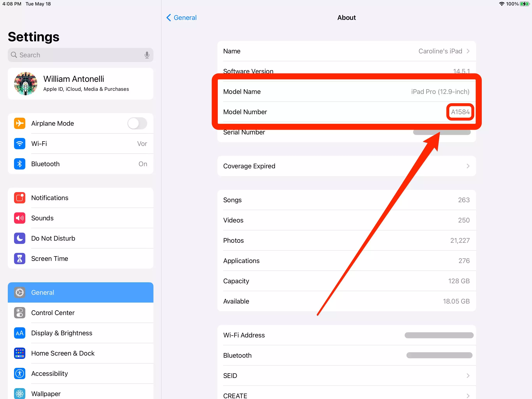Open the SEID disclosure row
The image size is (532, 399).
(346, 376)
